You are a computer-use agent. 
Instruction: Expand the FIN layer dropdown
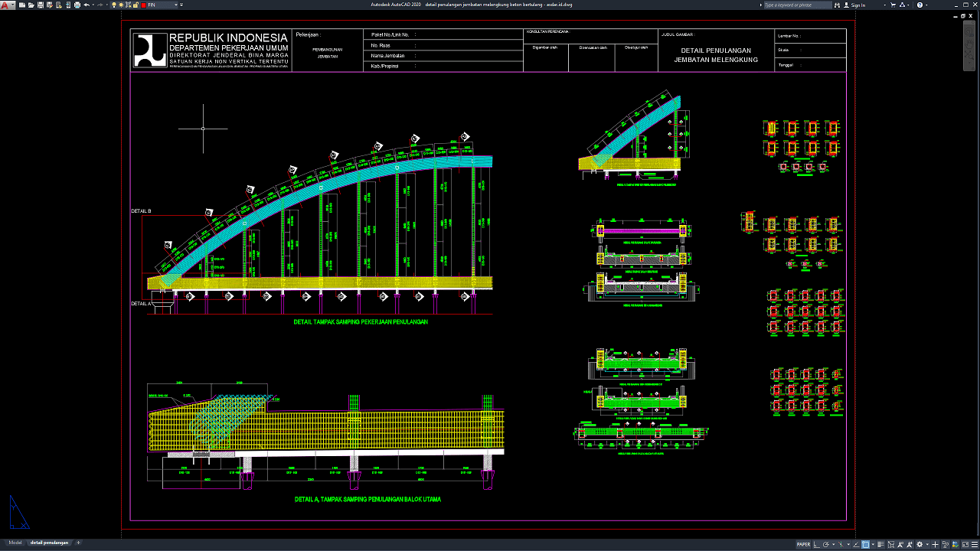click(x=177, y=5)
